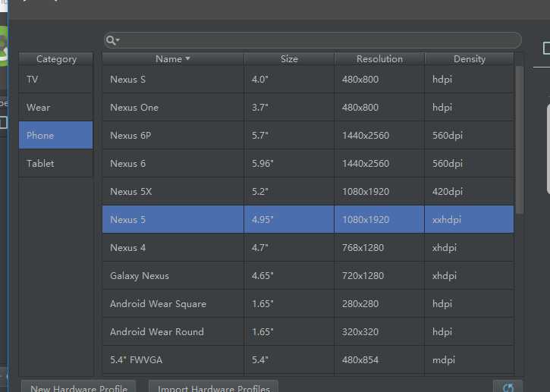
Task: Click the xxhdpi density cell
Action: (470, 219)
